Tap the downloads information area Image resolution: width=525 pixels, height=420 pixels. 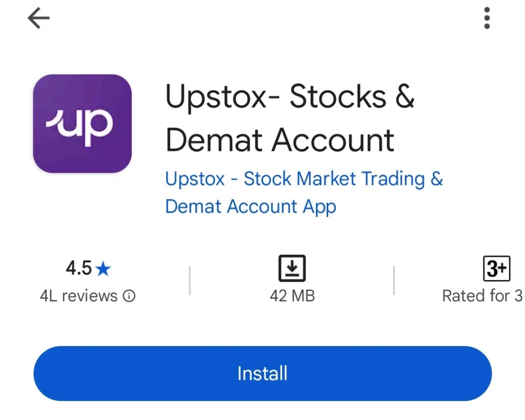point(292,279)
